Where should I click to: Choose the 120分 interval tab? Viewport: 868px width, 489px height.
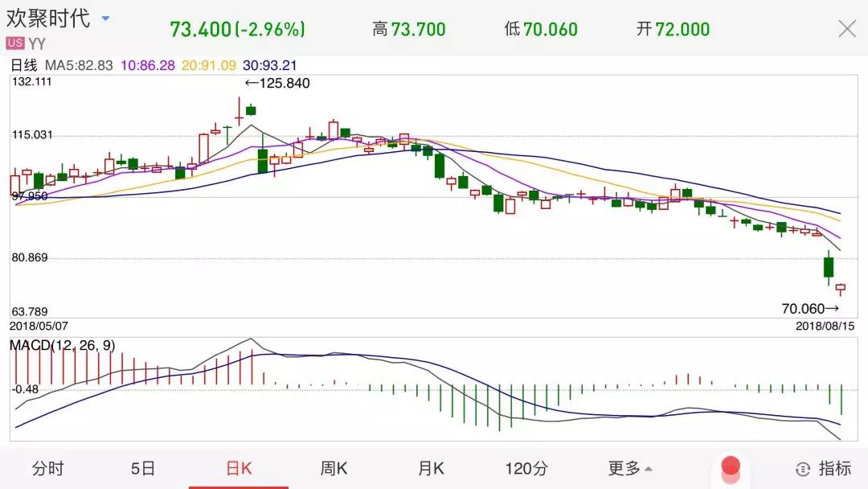click(526, 469)
